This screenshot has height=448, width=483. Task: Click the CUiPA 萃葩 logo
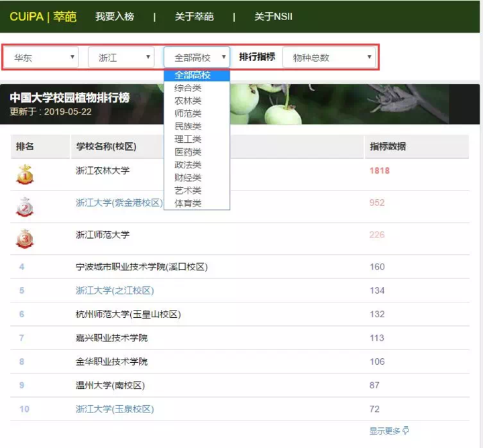pyautogui.click(x=43, y=16)
